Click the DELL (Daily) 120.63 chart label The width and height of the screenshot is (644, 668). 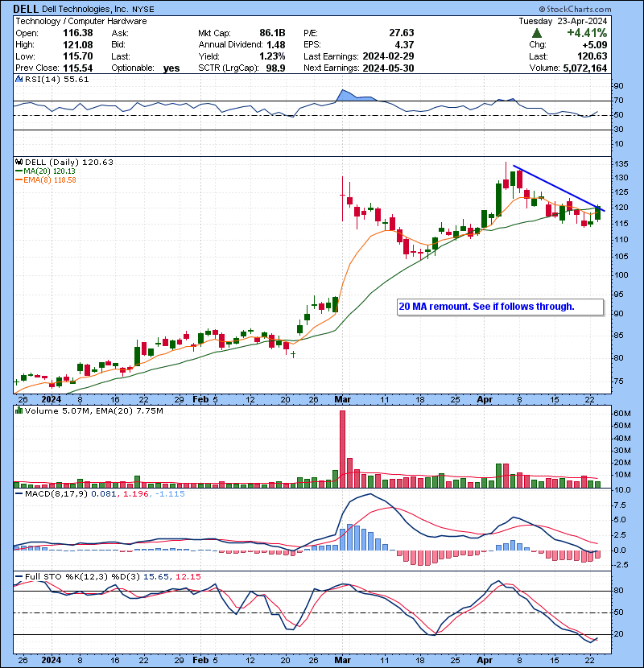69,162
